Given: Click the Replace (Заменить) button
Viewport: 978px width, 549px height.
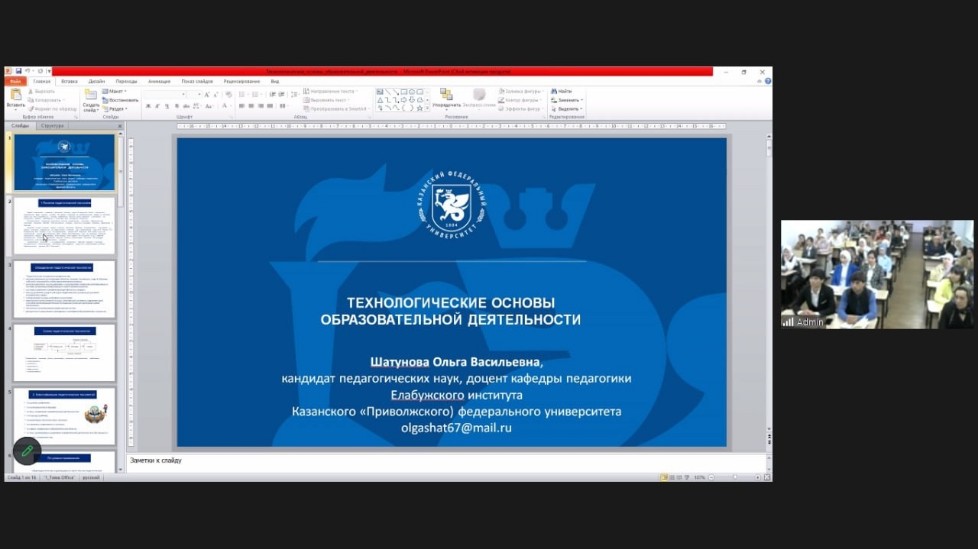Looking at the screenshot, I should tap(568, 100).
